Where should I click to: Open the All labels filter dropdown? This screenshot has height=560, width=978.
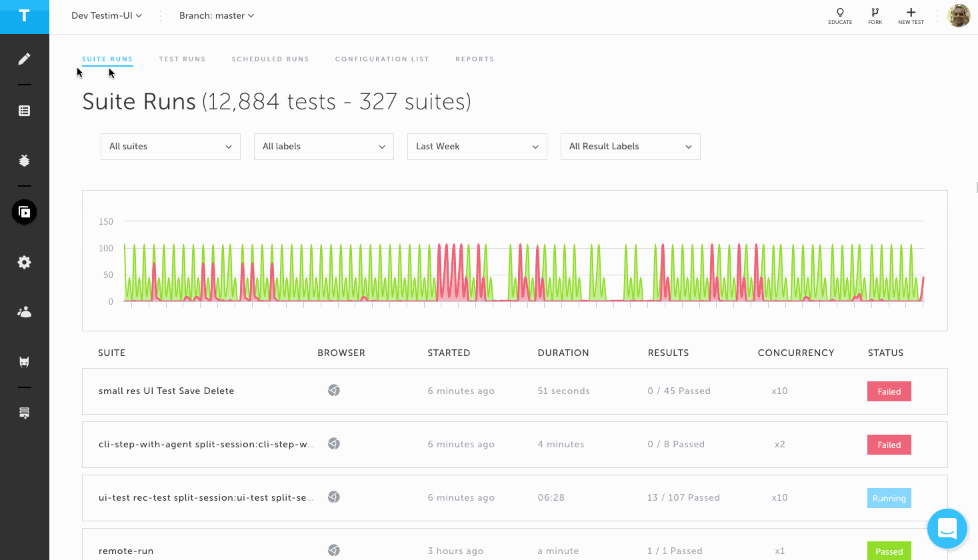(x=324, y=147)
